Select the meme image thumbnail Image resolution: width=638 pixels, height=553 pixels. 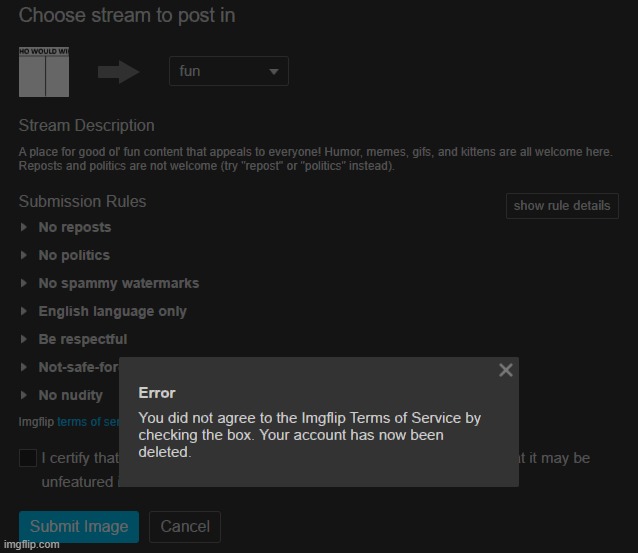coord(44,72)
